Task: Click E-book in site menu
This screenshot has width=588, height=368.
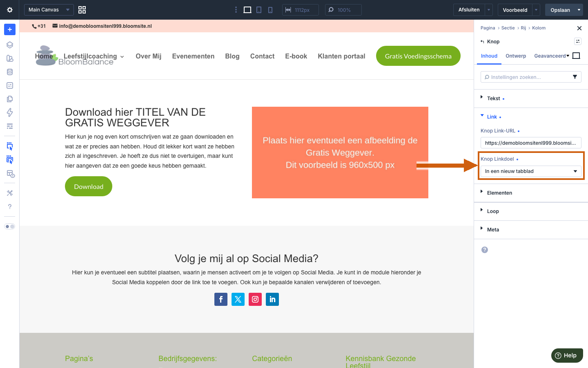Action: coord(296,56)
